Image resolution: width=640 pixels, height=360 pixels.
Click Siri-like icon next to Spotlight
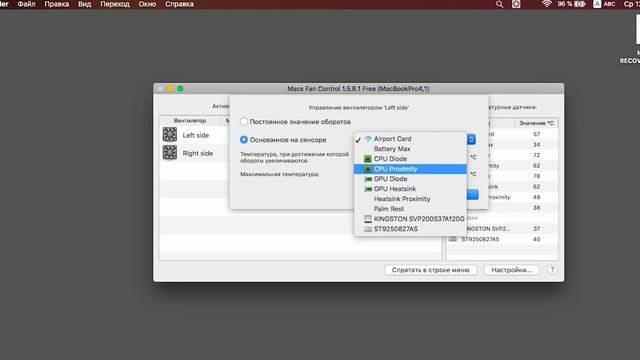(516, 4)
